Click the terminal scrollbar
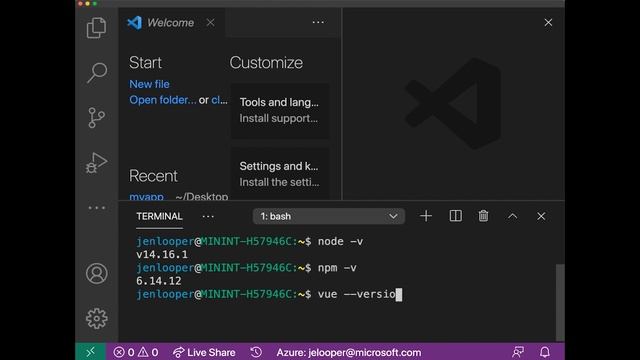 coord(560,302)
